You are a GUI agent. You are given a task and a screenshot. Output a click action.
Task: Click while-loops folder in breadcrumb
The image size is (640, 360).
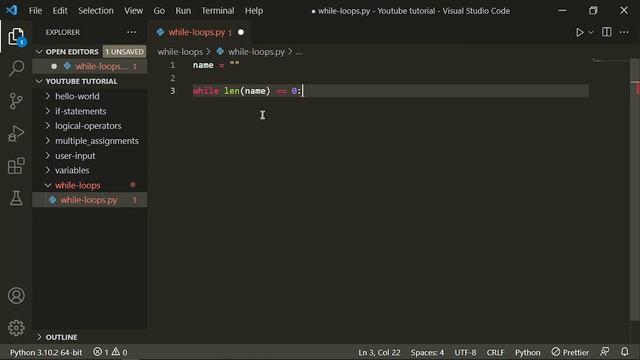coord(180,52)
